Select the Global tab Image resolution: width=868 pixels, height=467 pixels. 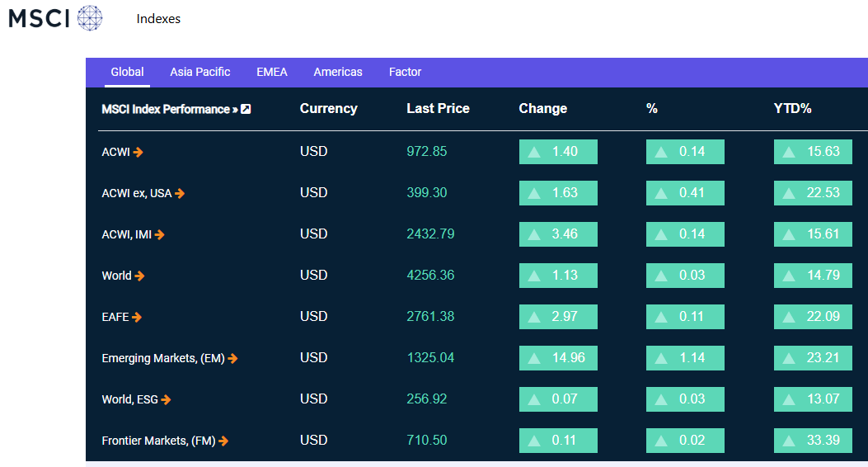[127, 72]
